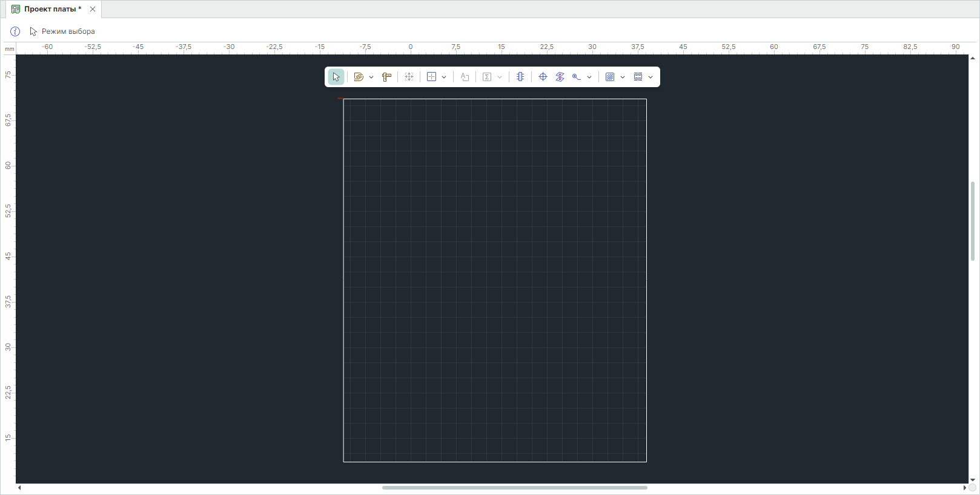This screenshot has height=495, width=980.
Task: Open dropdown next to magnifier search tool
Action: point(589,77)
